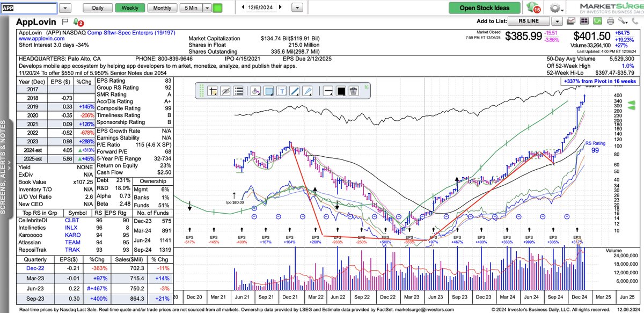Viewport: 644px width, 313px height.
Task: Pick the paint bucket fill tool
Action: (256, 91)
